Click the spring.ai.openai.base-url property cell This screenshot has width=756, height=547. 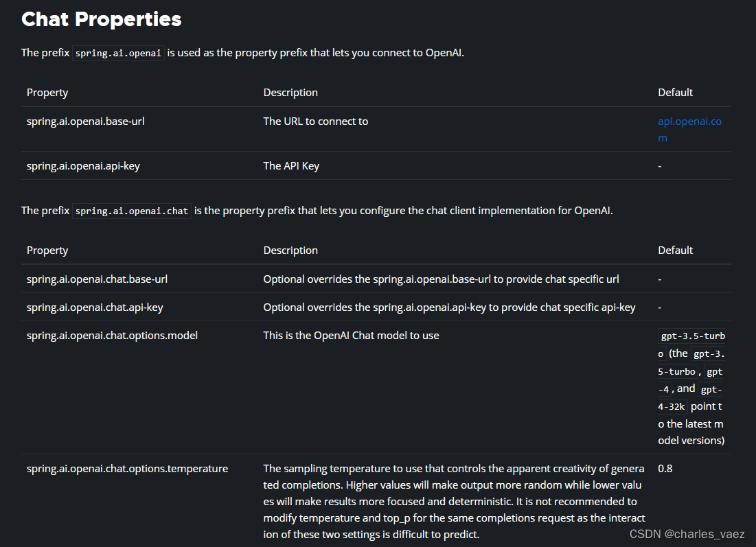85,121
